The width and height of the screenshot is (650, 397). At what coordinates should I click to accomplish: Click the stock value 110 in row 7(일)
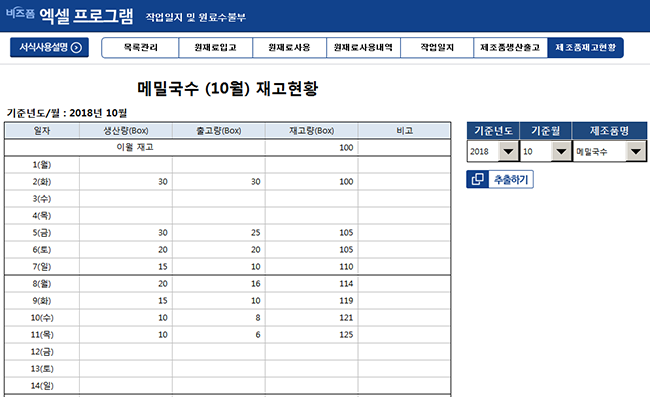(x=346, y=266)
